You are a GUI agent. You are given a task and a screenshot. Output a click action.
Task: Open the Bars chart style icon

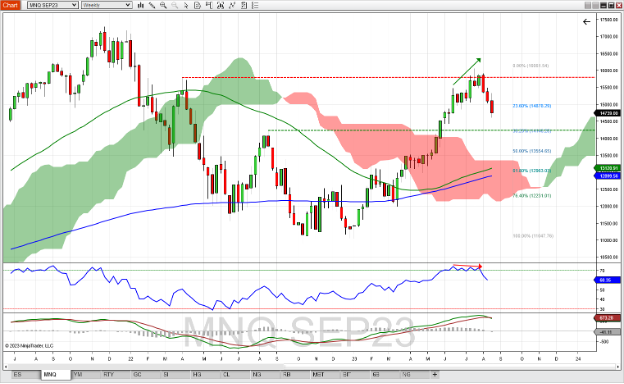[x=140, y=5]
